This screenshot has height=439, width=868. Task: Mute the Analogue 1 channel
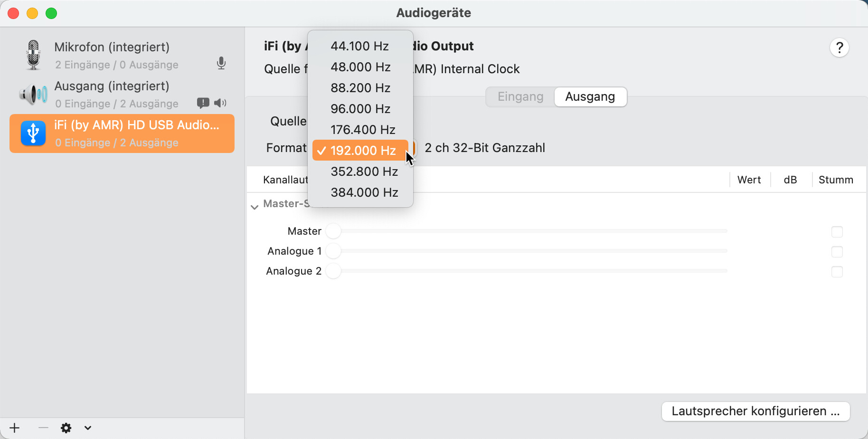837,252
